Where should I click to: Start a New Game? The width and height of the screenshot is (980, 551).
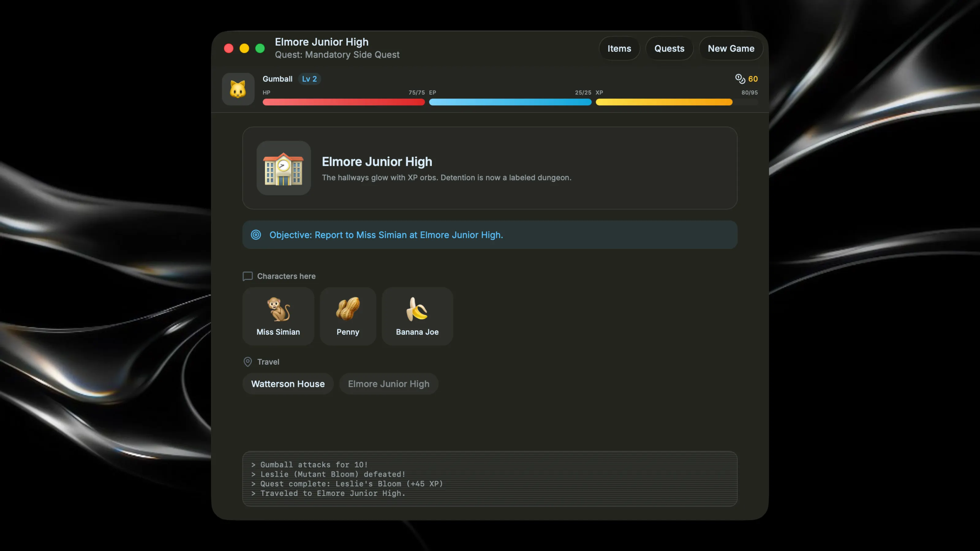coord(731,48)
